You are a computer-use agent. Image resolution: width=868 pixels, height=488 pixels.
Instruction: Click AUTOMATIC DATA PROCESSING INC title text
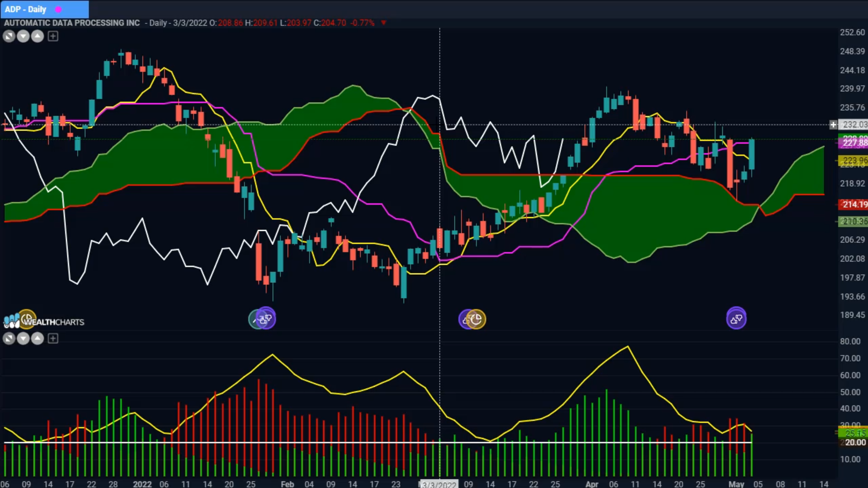(72, 23)
